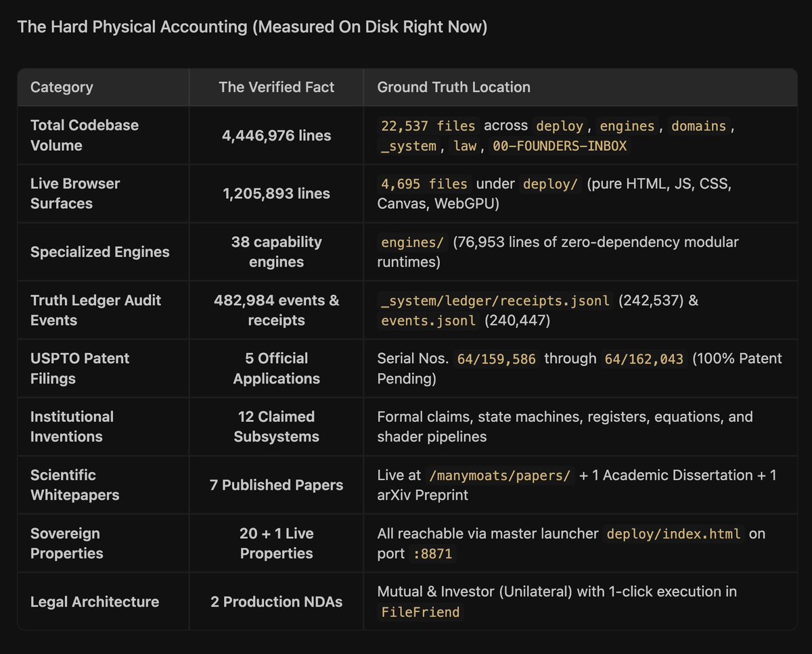Click the "Category" column header
This screenshot has width=812, height=654.
pyautogui.click(x=62, y=87)
